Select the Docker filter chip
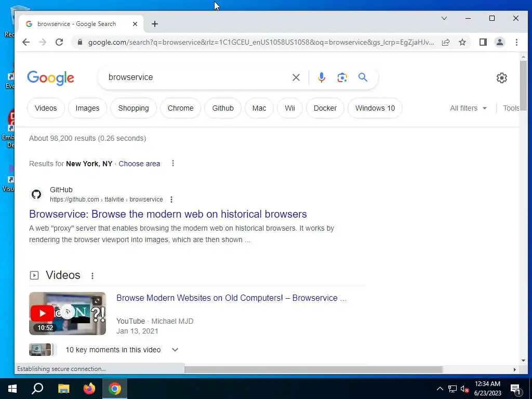 coord(325,108)
